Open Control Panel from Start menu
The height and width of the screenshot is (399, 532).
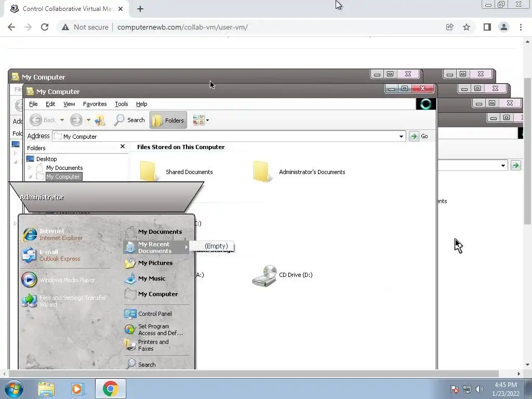click(148, 314)
